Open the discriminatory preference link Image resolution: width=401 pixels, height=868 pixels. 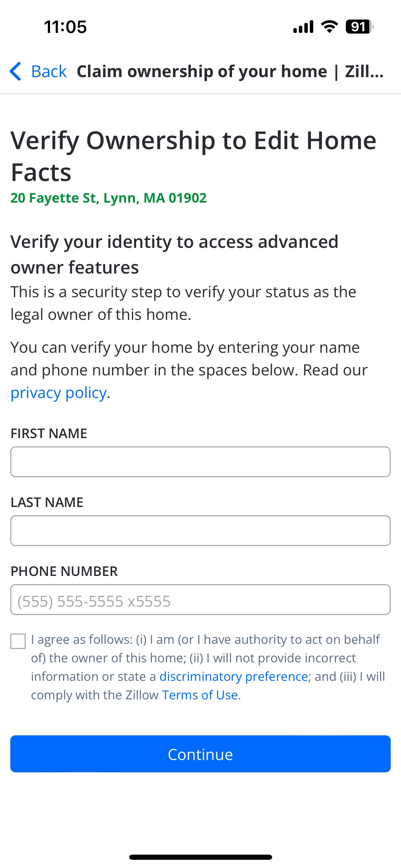233,676
